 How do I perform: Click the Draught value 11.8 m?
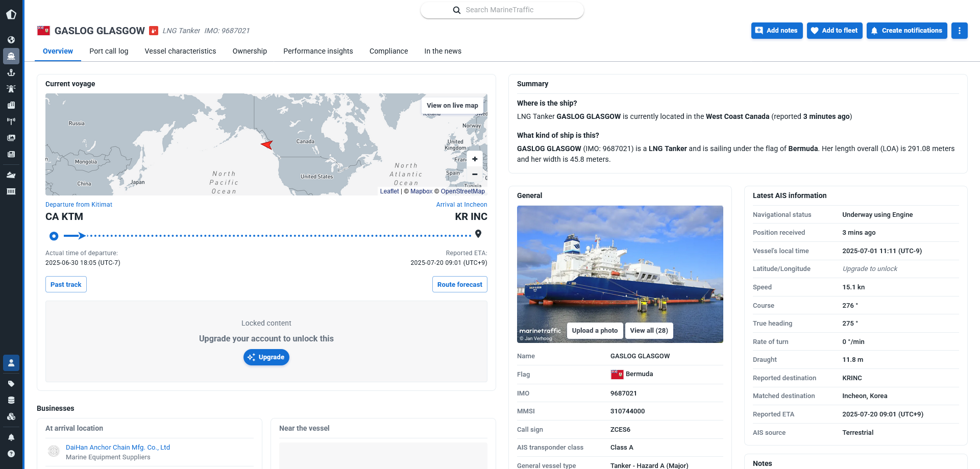click(x=852, y=360)
